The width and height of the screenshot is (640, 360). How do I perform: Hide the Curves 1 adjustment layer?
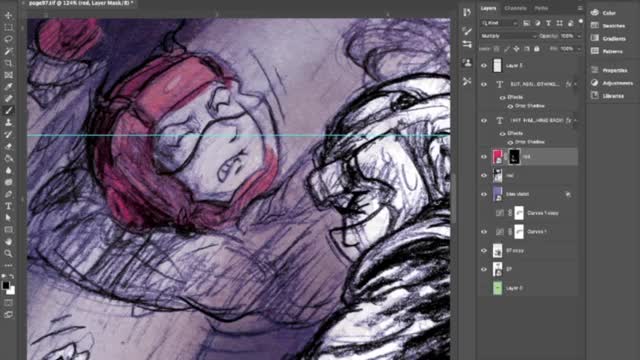click(x=484, y=232)
